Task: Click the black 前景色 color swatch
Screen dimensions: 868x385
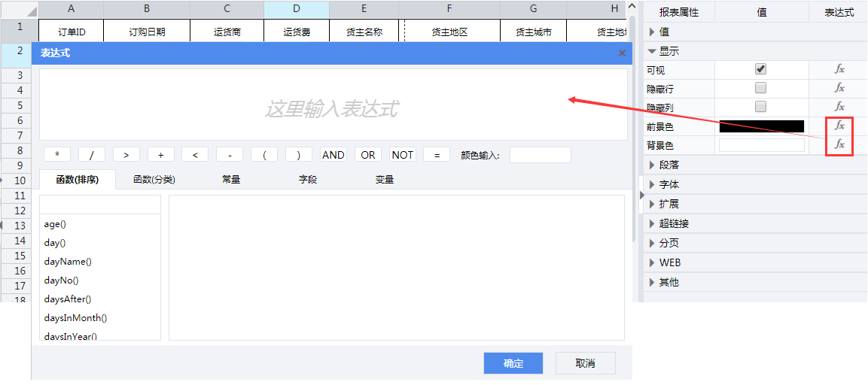Action: 761,126
